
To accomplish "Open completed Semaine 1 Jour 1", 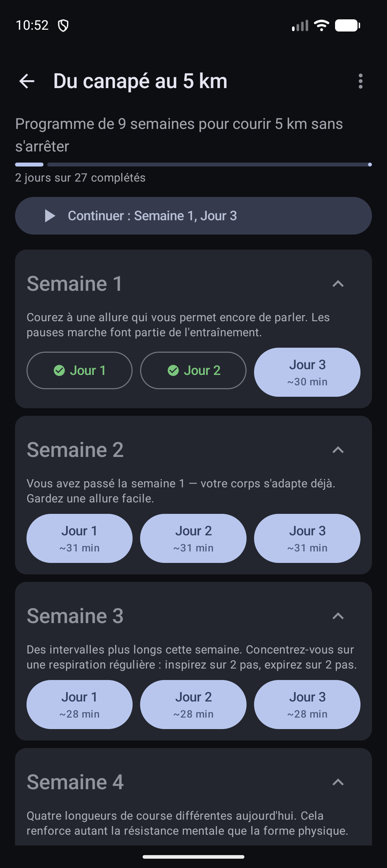I will point(80,371).
